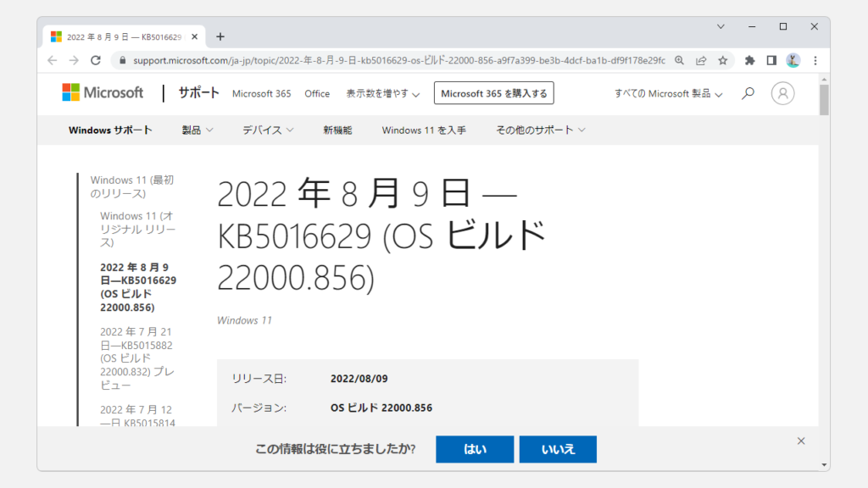Sign in via the account icon
The height and width of the screenshot is (488, 868).
tap(782, 93)
